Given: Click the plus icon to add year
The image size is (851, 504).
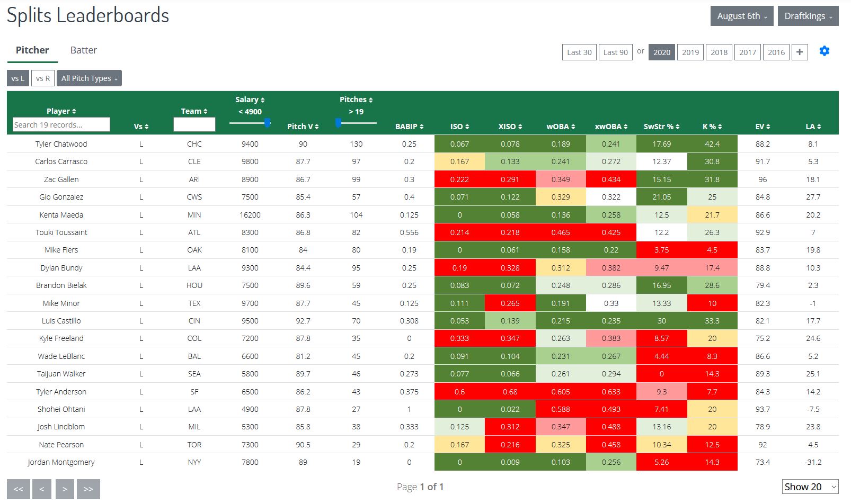Looking at the screenshot, I should [x=799, y=52].
